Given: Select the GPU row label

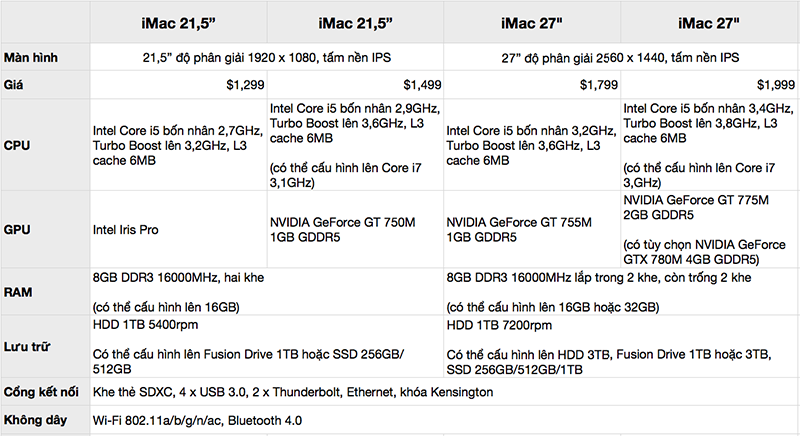Looking at the screenshot, I should point(20,229).
